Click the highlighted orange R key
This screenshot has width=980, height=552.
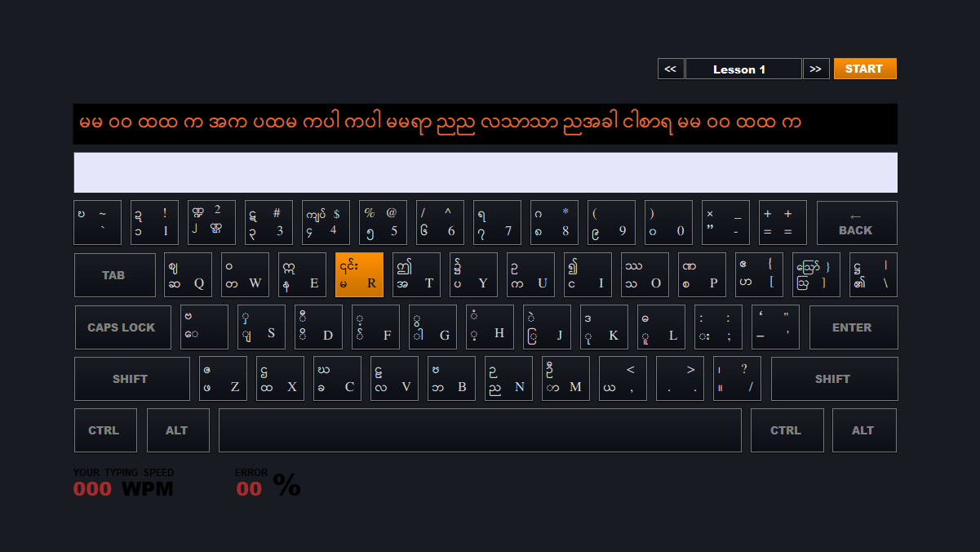(359, 274)
